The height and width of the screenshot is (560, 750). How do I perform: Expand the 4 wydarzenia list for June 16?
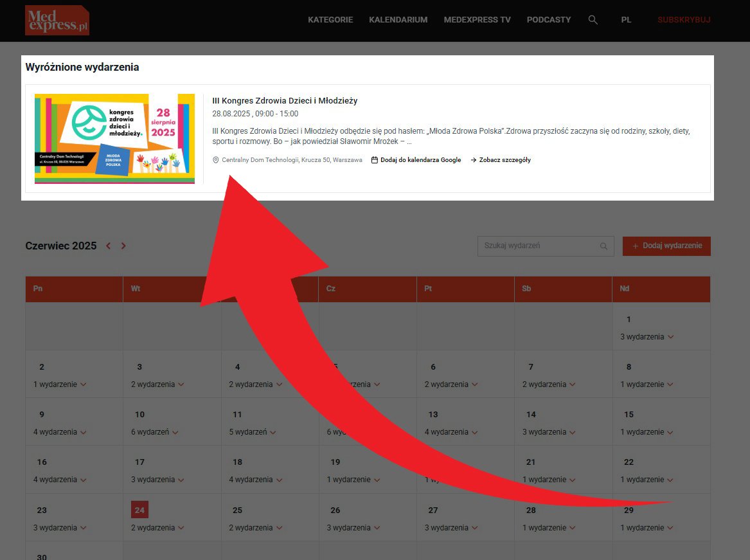60,480
